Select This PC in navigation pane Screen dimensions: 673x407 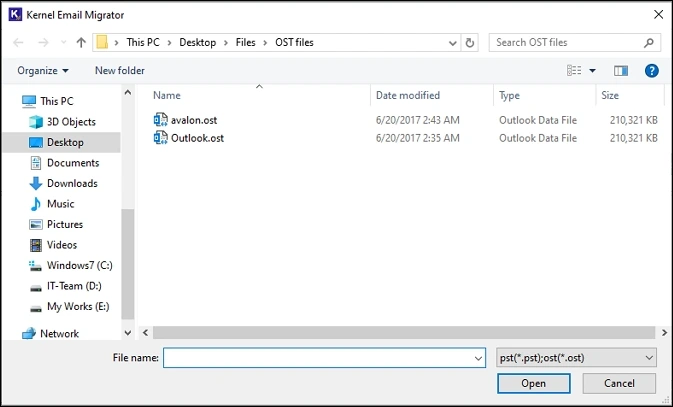pyautogui.click(x=57, y=101)
